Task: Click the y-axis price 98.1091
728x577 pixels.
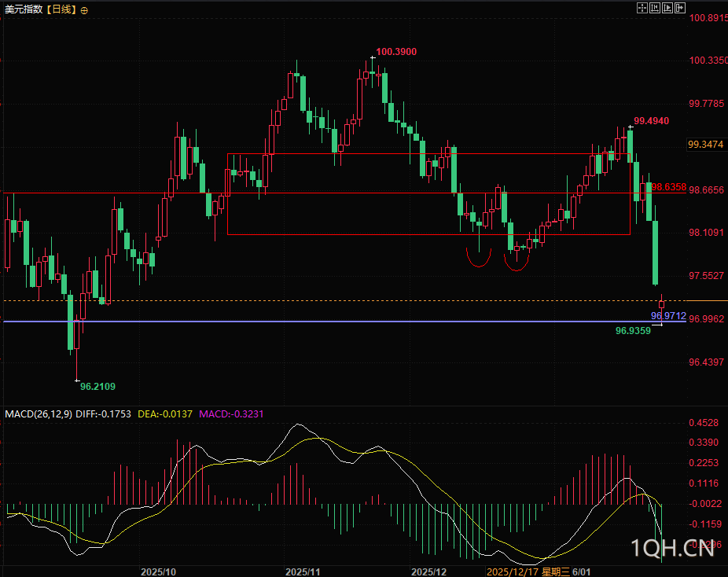Action: [706, 232]
